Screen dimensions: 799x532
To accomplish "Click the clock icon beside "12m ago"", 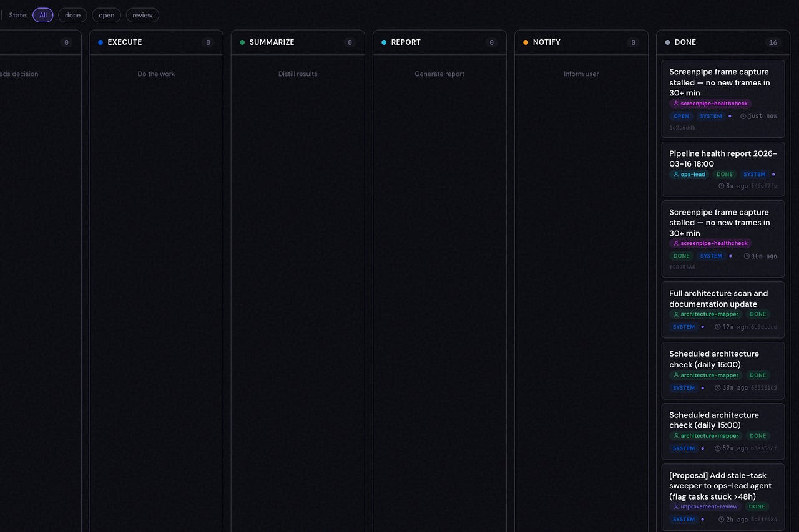I will tap(718, 327).
